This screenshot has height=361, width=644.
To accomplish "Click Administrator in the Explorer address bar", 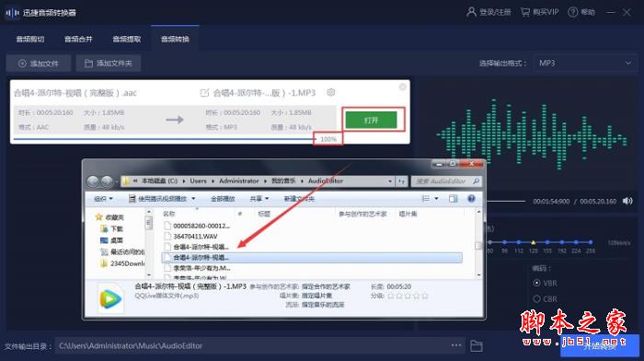I will point(238,180).
